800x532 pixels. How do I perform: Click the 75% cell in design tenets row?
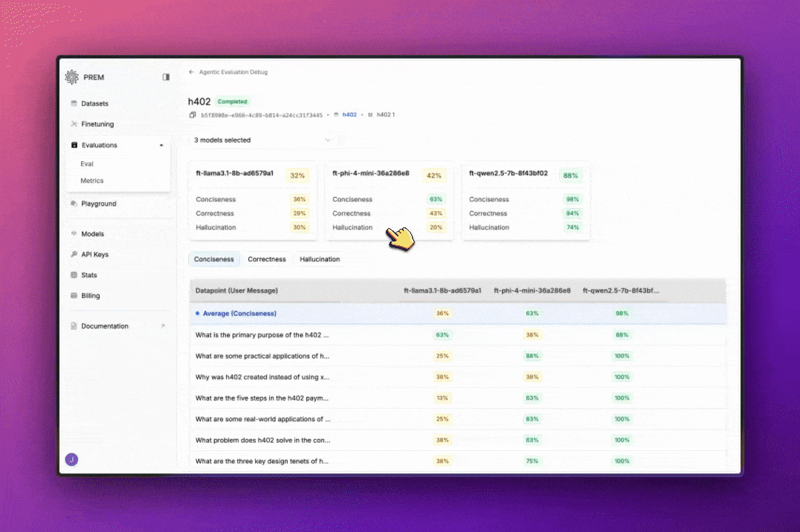[532, 461]
